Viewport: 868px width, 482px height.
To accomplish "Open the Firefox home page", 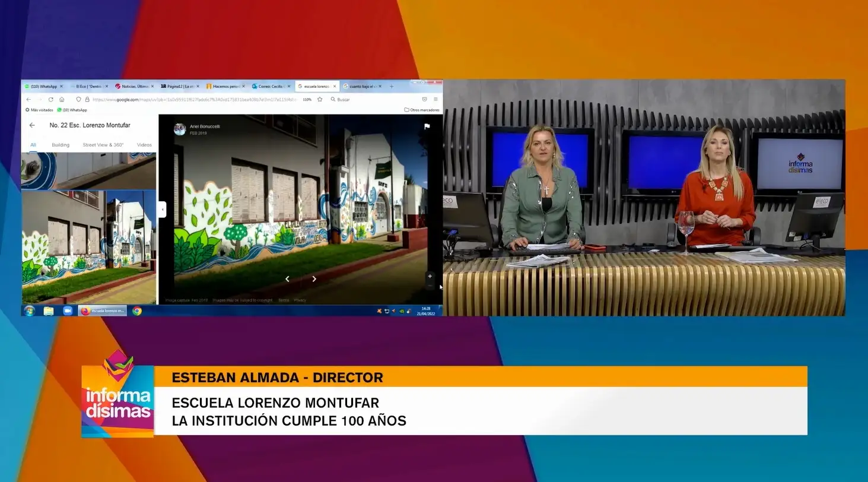I will click(x=62, y=99).
